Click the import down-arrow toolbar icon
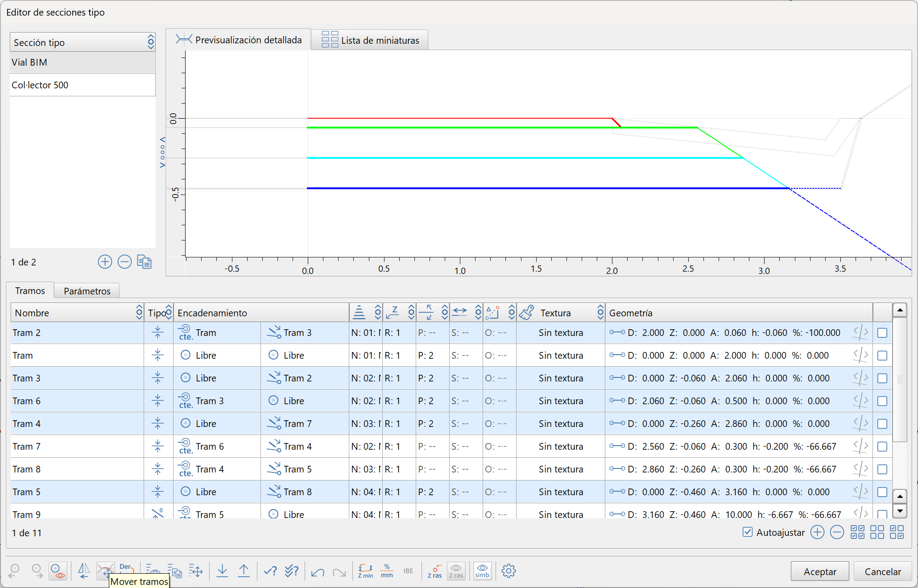Viewport: 918px width, 588px height. click(222, 571)
